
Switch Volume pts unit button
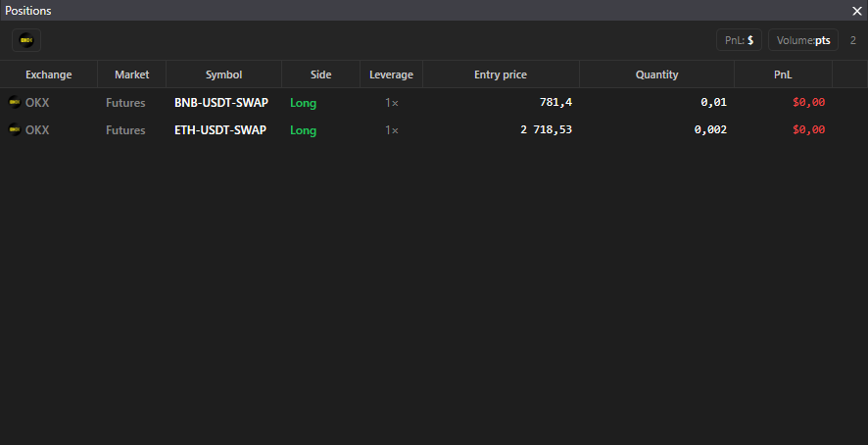803,40
